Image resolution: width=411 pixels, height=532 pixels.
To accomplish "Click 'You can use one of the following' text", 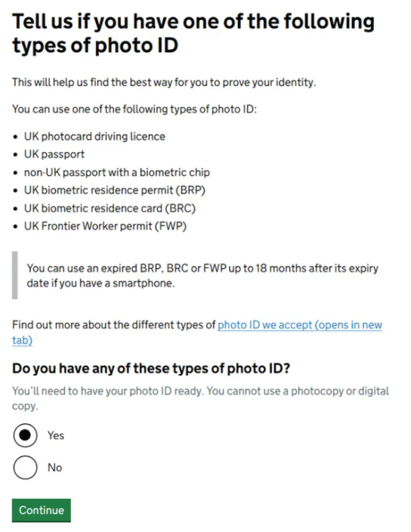I will 134,110.
